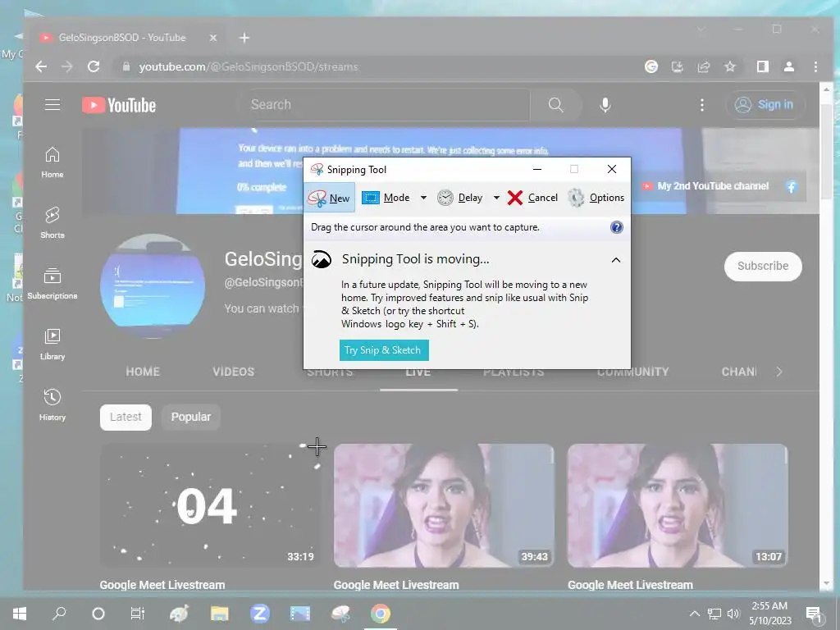
Task: Click the YouTube search magnifier button
Action: (556, 104)
